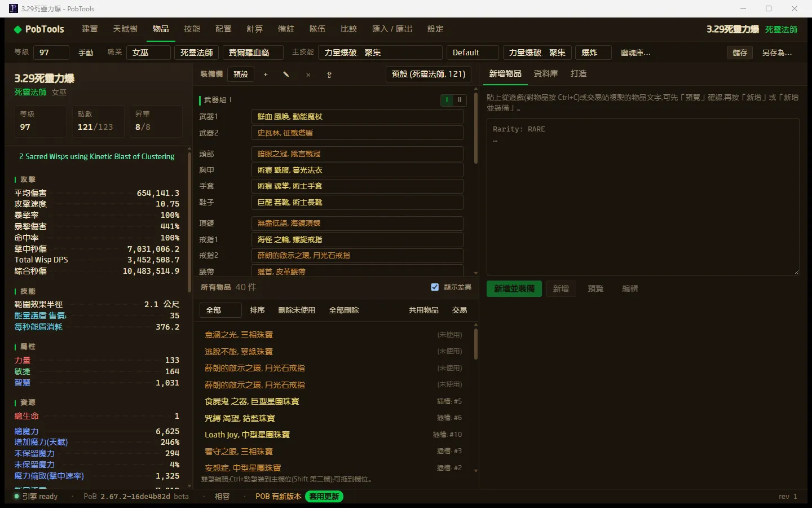812x508 pixels.
Task: Switch to the 技能 tab
Action: click(x=192, y=29)
